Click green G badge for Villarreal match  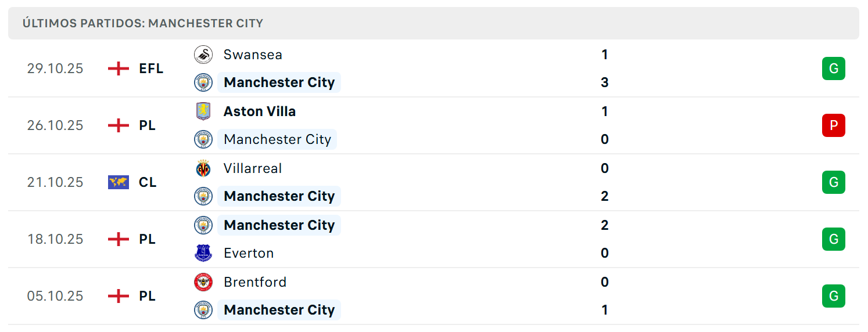[834, 182]
